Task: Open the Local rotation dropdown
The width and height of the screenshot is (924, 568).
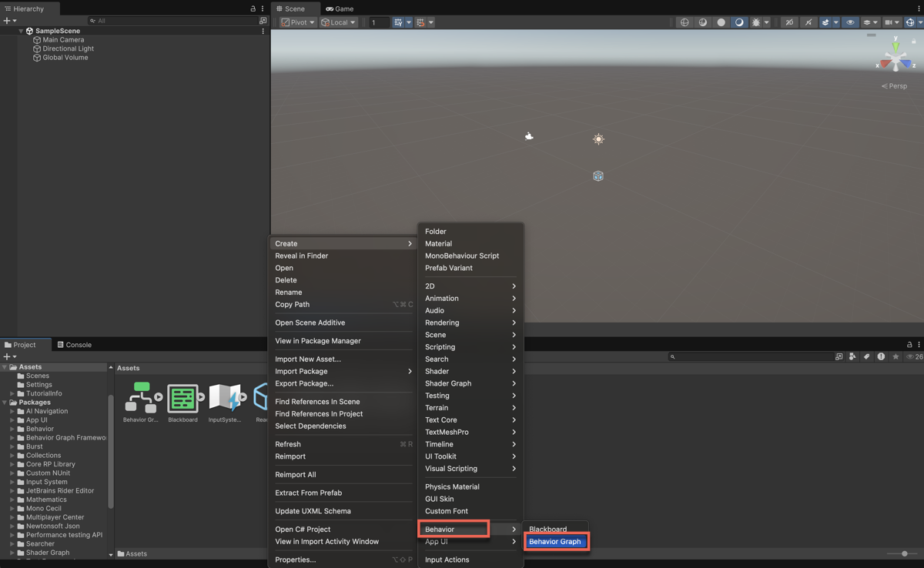Action: click(339, 22)
